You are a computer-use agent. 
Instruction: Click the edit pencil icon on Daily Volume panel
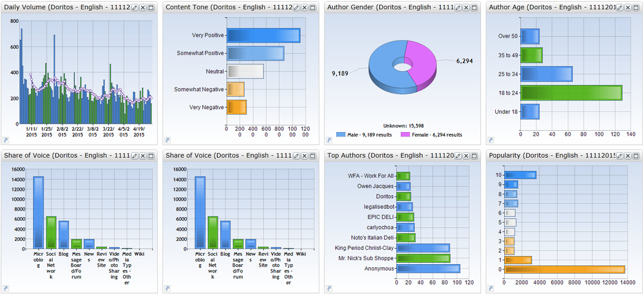point(134,7)
